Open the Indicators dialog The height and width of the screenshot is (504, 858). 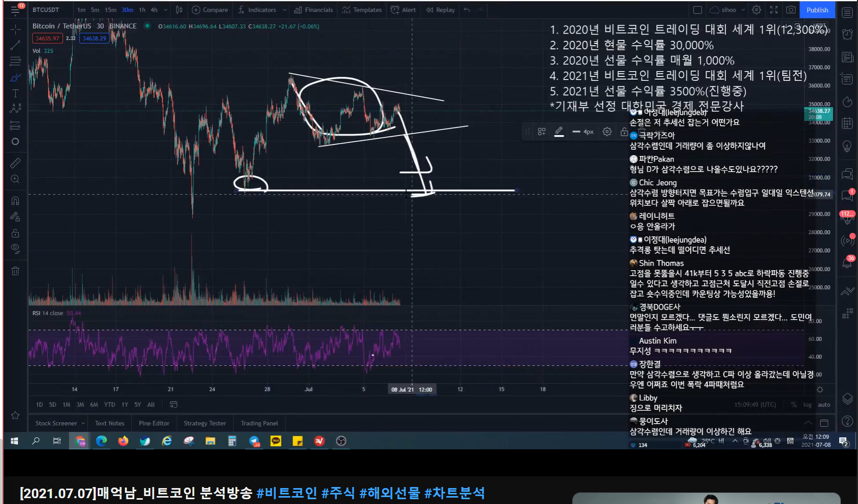(257, 10)
